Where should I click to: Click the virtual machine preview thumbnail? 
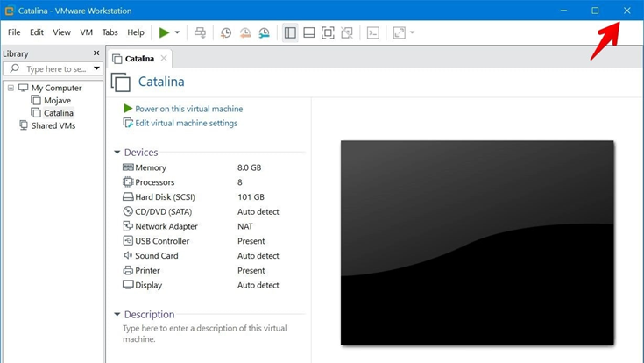(x=478, y=243)
